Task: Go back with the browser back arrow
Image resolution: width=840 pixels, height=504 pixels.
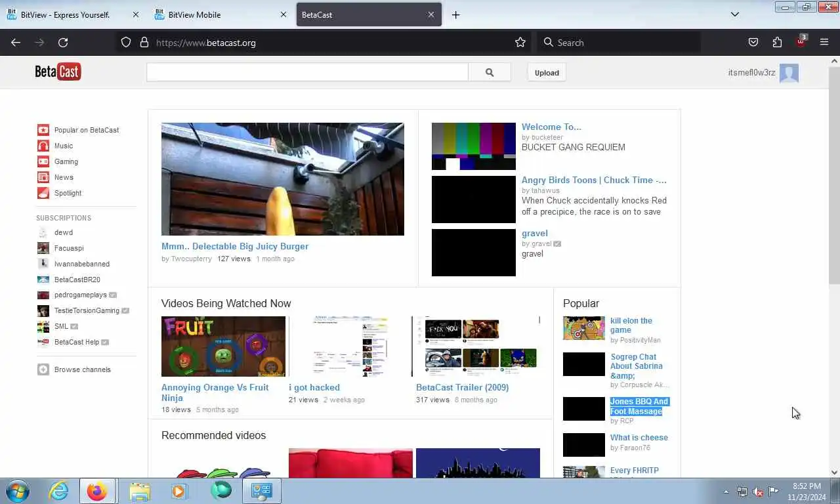Action: tap(16, 43)
